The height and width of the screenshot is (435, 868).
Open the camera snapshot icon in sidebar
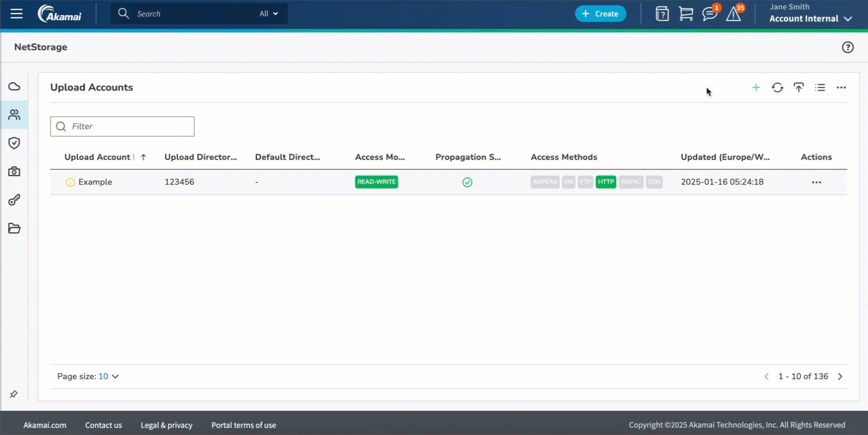14,171
